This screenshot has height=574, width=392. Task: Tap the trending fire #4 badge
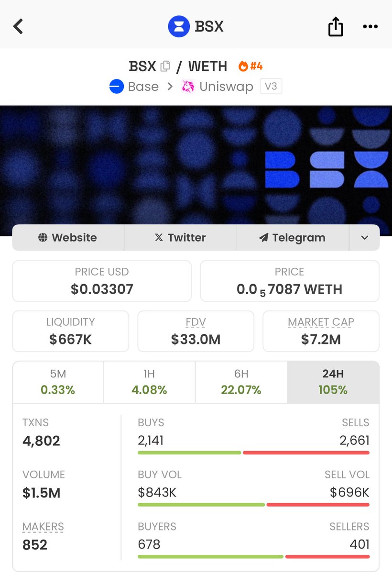(250, 66)
